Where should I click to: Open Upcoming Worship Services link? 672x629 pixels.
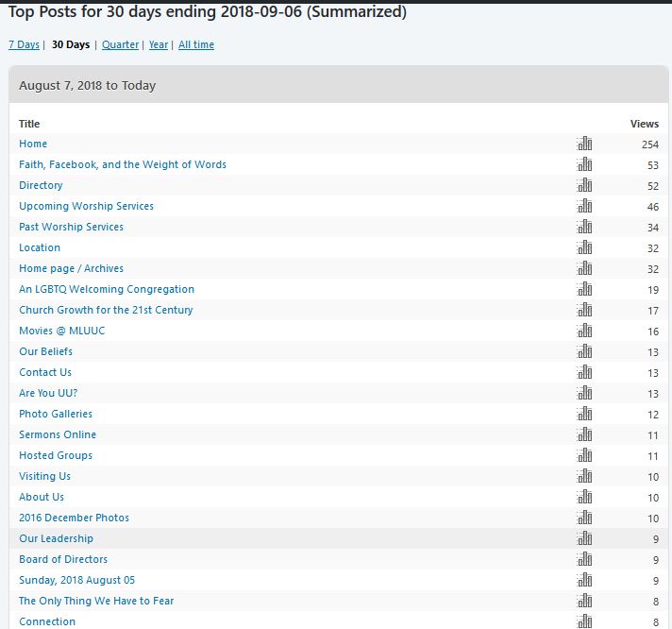click(86, 206)
